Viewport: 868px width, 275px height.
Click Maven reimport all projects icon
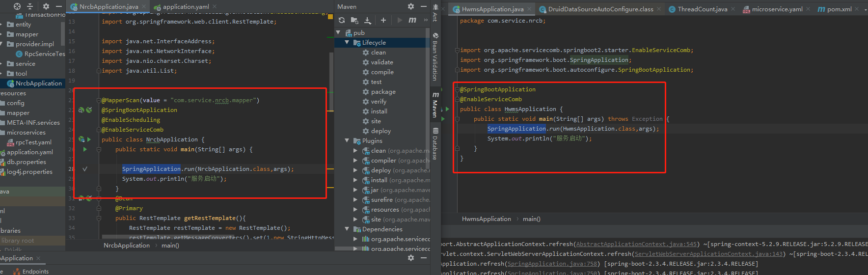(342, 20)
